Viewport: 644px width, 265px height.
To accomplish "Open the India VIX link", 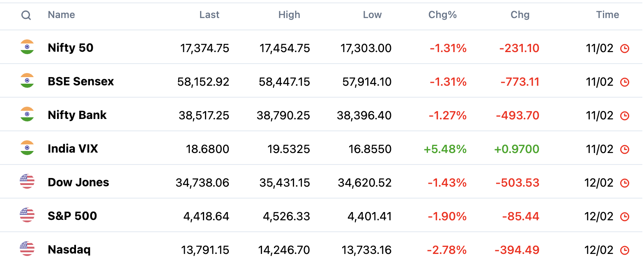I will [x=73, y=149].
